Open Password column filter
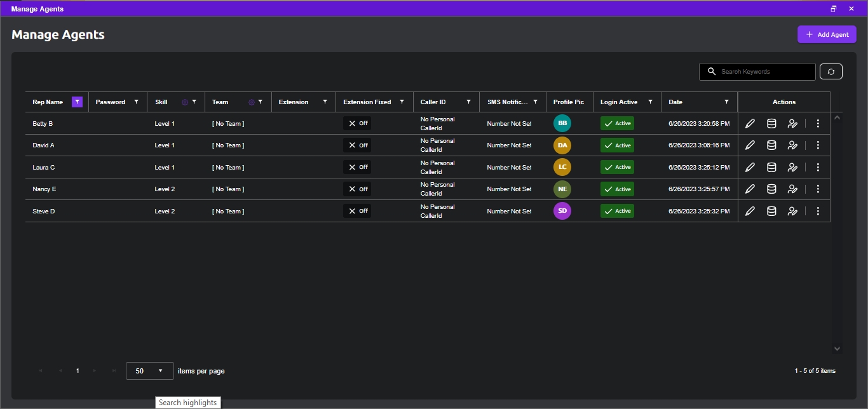The height and width of the screenshot is (409, 868). click(136, 102)
